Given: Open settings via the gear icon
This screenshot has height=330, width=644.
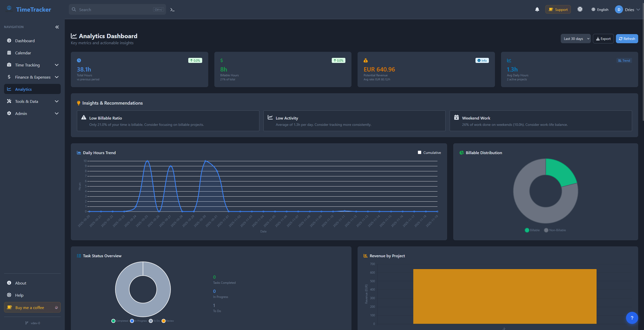Looking at the screenshot, I should point(580,9).
